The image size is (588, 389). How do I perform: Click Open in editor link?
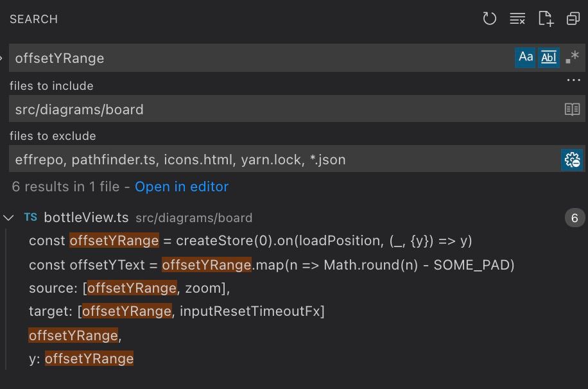coord(182,187)
